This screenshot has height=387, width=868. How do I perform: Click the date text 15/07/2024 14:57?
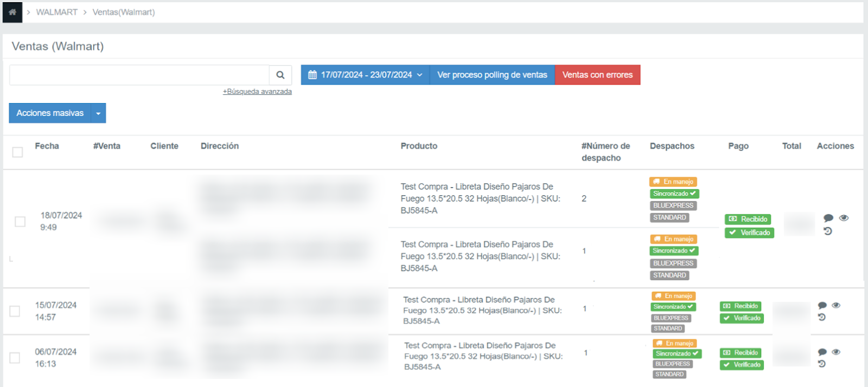56,311
